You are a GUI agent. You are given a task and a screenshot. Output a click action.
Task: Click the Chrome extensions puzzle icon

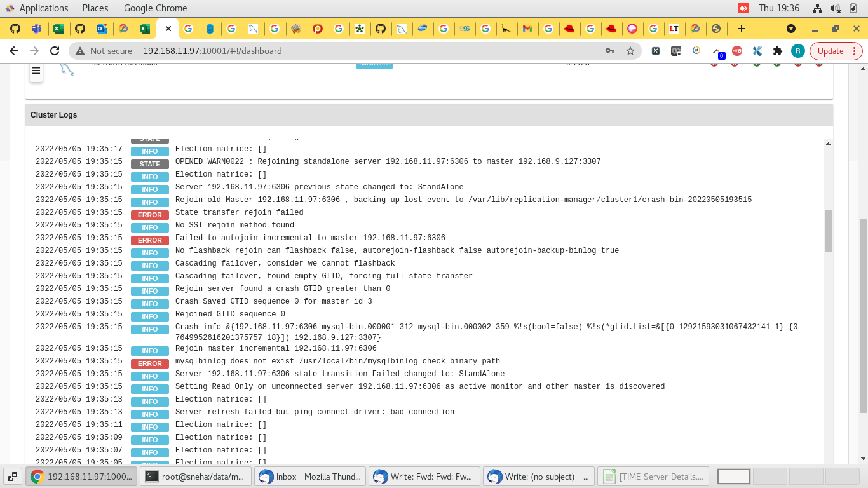coord(776,51)
